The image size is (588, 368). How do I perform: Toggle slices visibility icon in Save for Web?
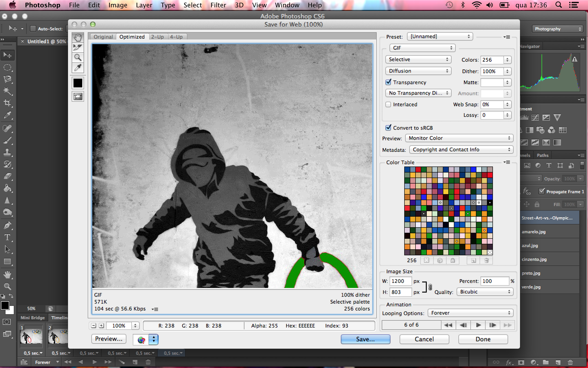(x=78, y=97)
